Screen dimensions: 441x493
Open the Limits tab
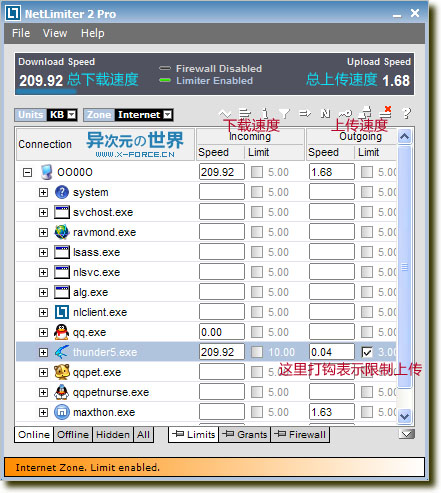(x=194, y=434)
